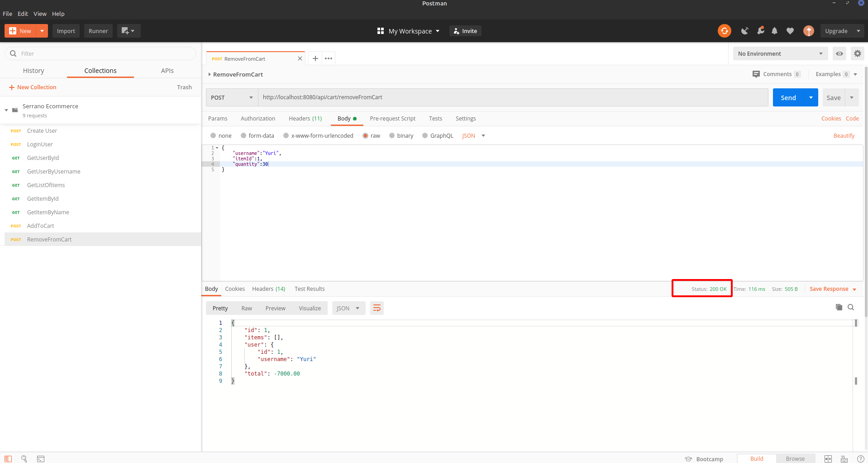This screenshot has width=868, height=463.
Task: Change the raw body JSON language dropdown
Action: coord(473,135)
